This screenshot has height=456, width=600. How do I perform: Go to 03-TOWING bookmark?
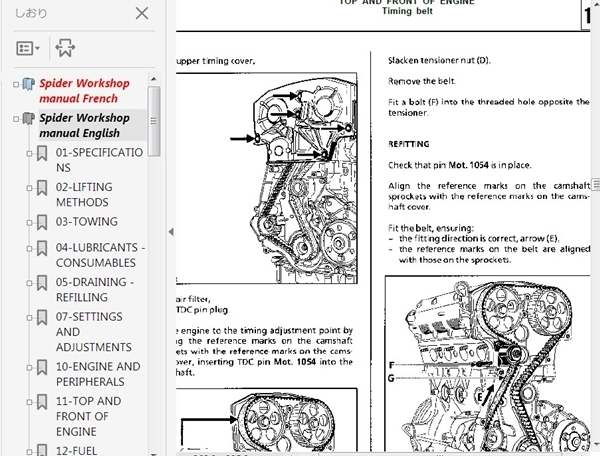tap(87, 221)
